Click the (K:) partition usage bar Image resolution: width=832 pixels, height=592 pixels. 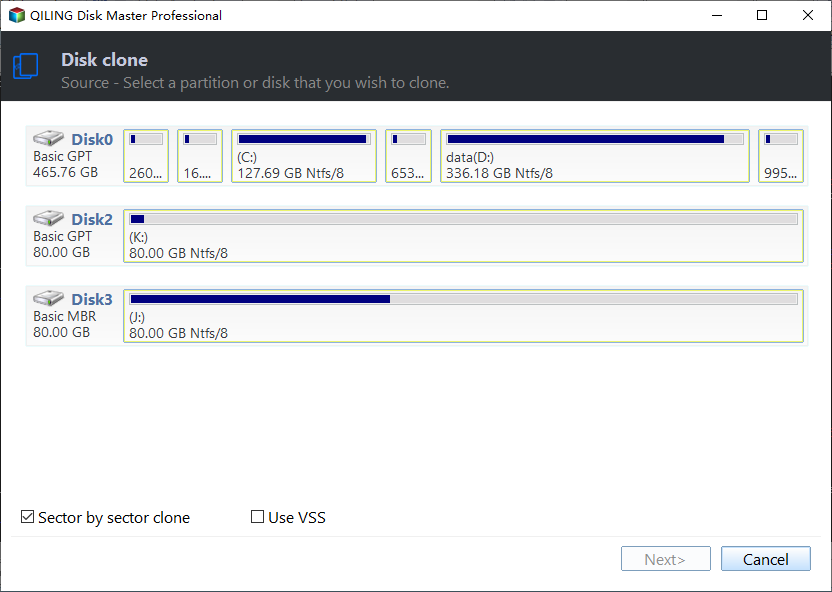coord(463,219)
